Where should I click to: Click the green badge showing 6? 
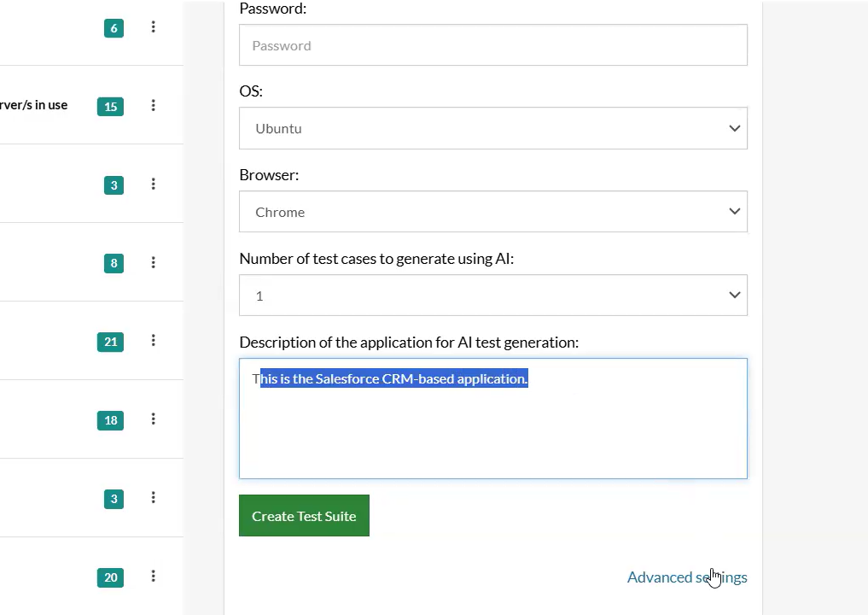(x=114, y=28)
